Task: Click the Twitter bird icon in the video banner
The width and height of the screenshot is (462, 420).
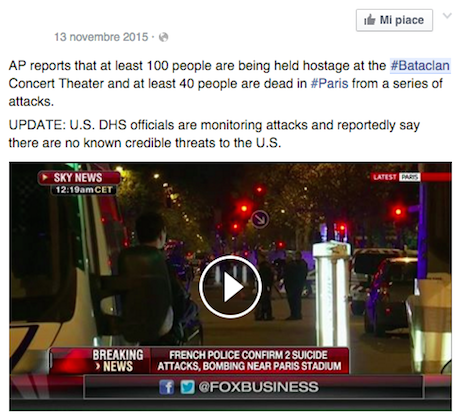Action: [187, 387]
